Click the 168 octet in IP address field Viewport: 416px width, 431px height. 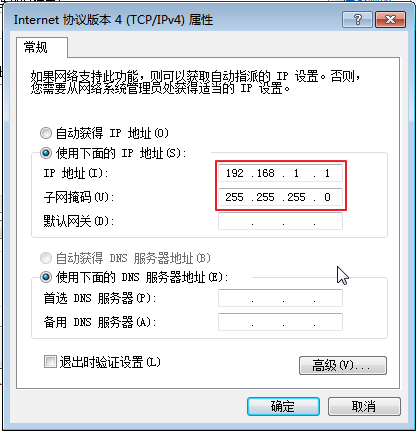266,173
